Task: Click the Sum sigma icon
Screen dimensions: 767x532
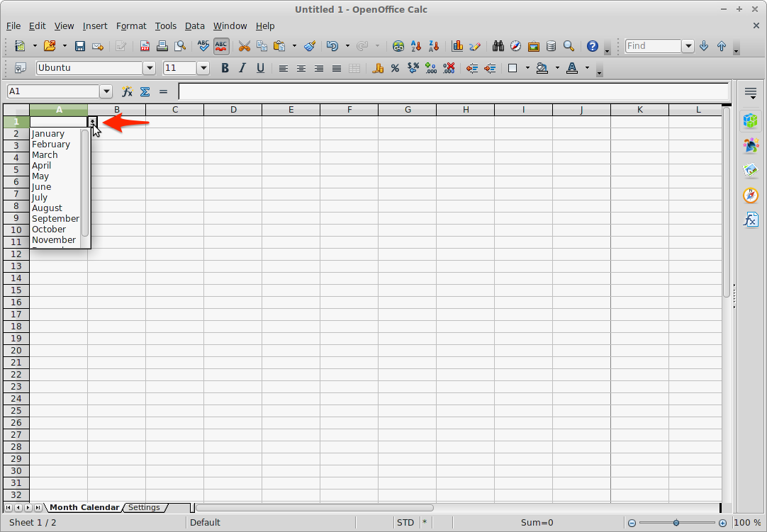Action: 145,91
